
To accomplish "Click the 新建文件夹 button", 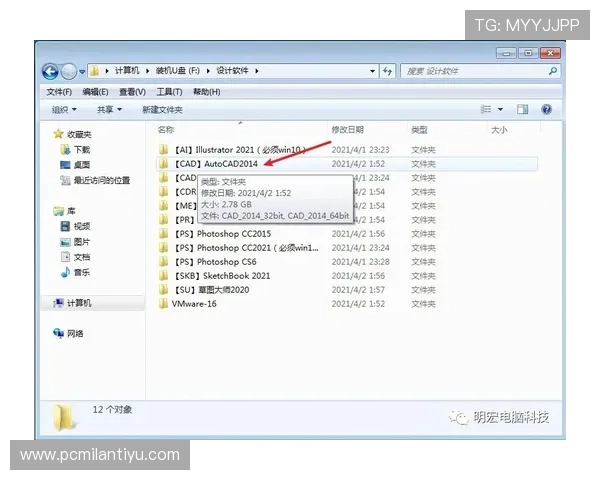I will 162,109.
